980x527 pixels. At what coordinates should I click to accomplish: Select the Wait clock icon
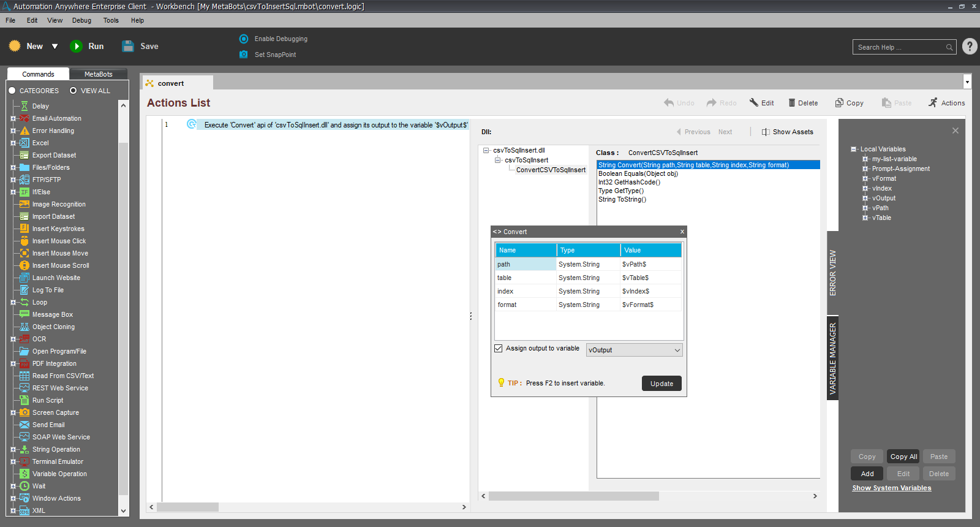click(x=24, y=486)
